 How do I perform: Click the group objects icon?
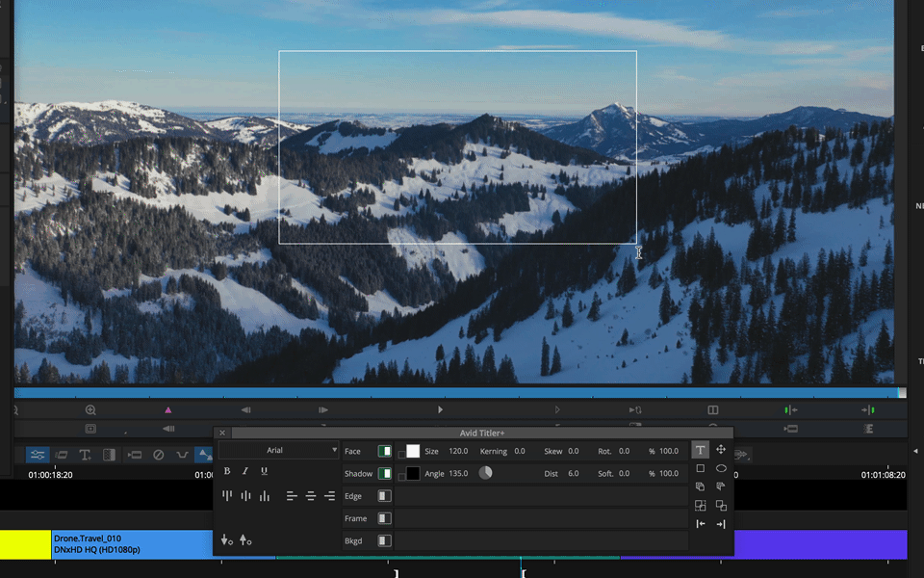tap(700, 506)
